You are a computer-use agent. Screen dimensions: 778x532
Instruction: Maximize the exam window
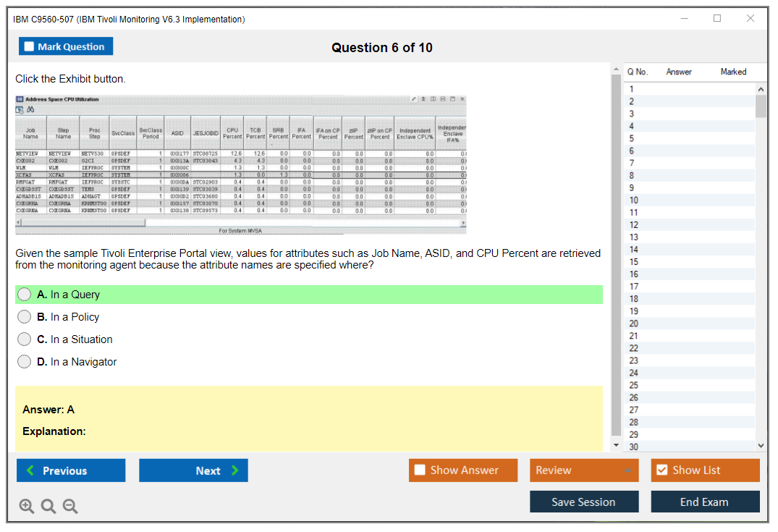click(717, 19)
